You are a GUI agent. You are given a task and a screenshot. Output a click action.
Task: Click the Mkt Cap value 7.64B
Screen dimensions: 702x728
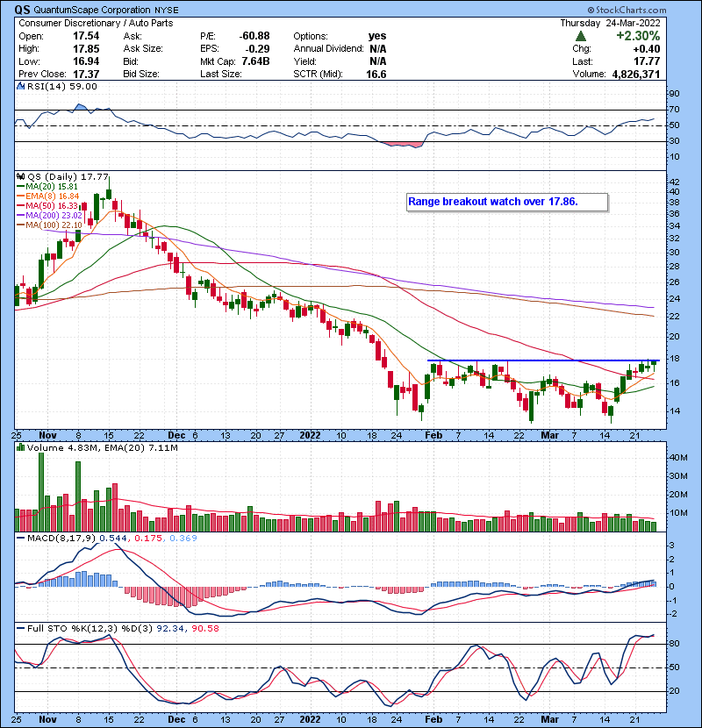255,61
